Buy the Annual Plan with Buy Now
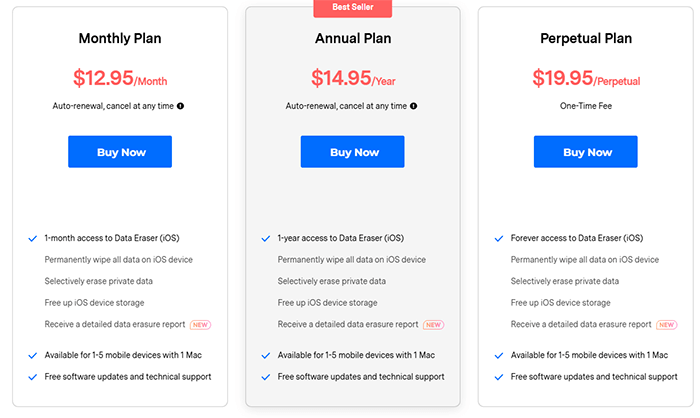 tap(353, 152)
